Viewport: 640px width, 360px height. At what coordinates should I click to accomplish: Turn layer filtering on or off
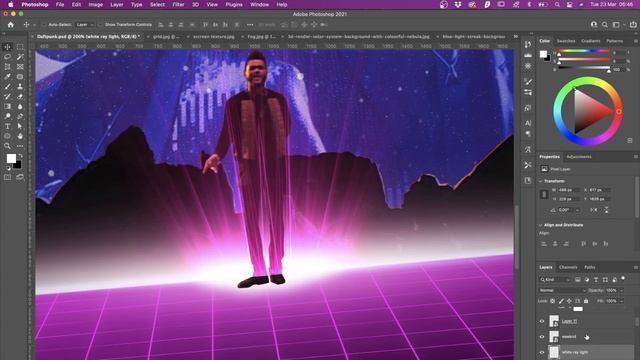(623, 278)
